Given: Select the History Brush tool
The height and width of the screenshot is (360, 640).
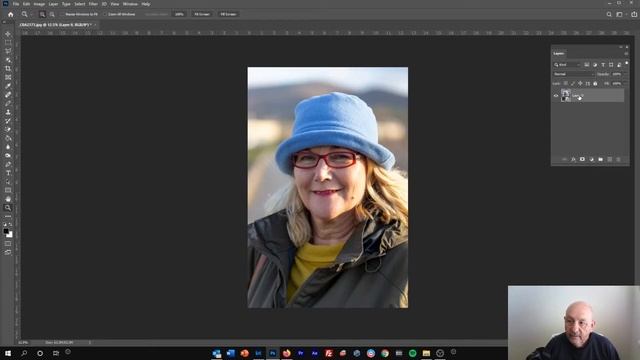Looking at the screenshot, I should [8, 121].
